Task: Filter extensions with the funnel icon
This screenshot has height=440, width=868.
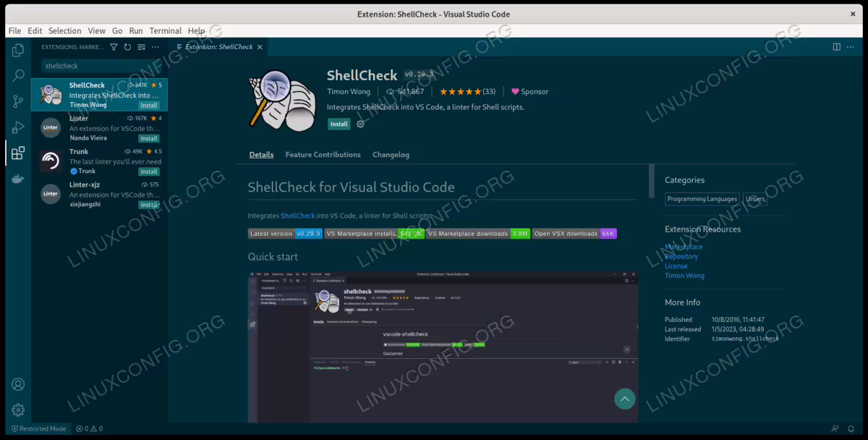Action: pos(114,47)
